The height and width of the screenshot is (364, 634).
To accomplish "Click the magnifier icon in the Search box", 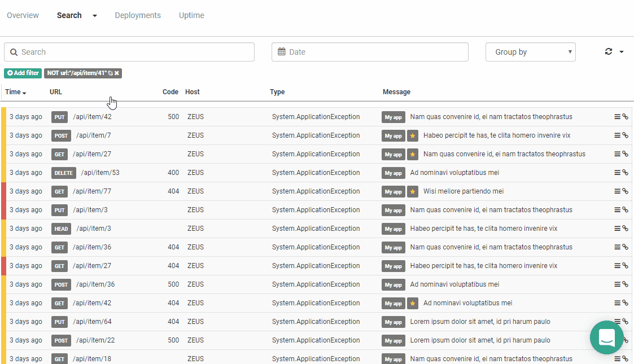I will (x=14, y=51).
